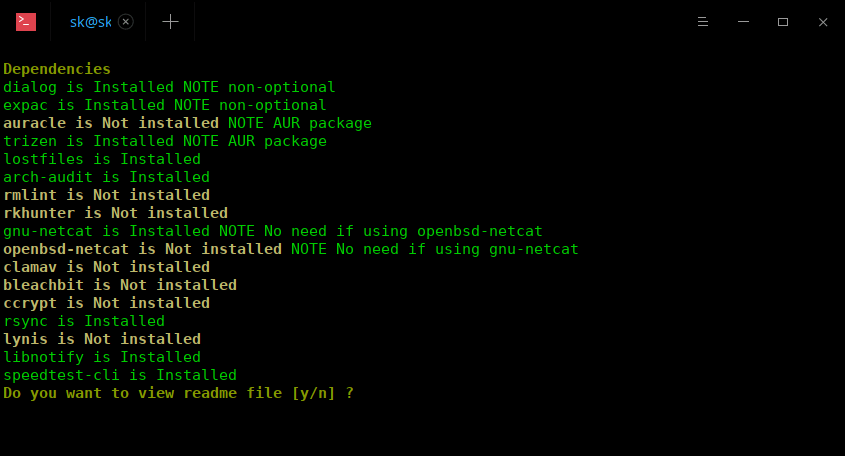Click the 'bleachbit is Not installed' line
The height and width of the screenshot is (456, 845).
pyautogui.click(x=120, y=285)
